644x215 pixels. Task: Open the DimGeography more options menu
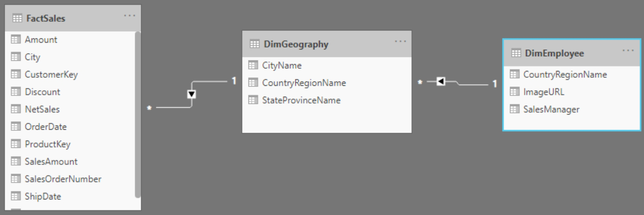point(400,41)
